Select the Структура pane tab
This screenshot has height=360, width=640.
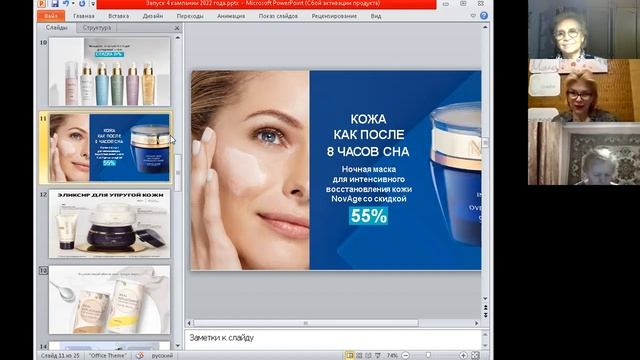pos(97,28)
